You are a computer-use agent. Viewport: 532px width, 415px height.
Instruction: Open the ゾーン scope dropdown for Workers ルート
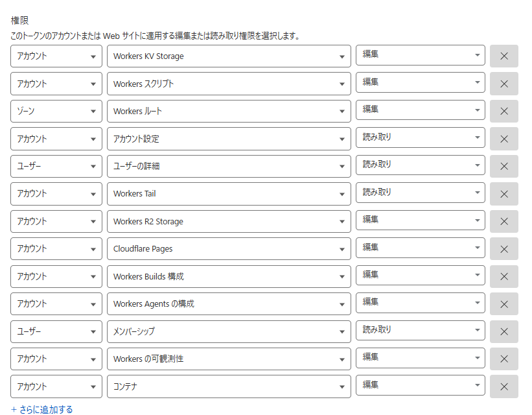pyautogui.click(x=55, y=110)
